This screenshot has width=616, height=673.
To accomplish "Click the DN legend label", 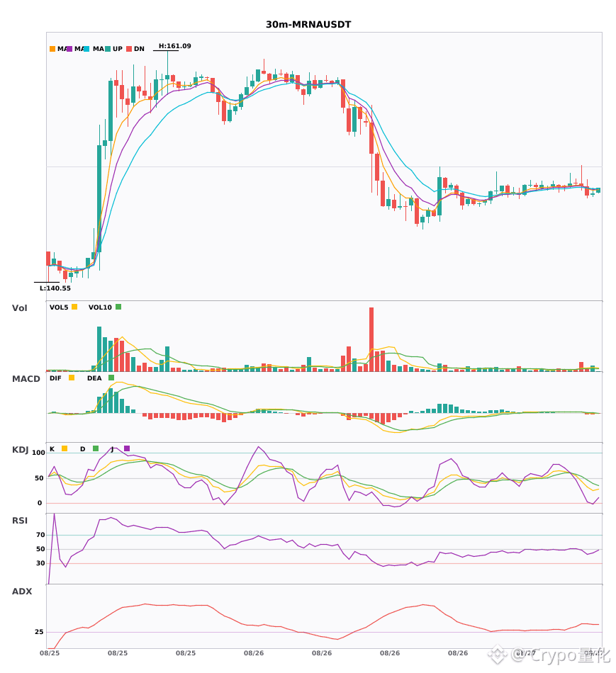I will tap(139, 49).
